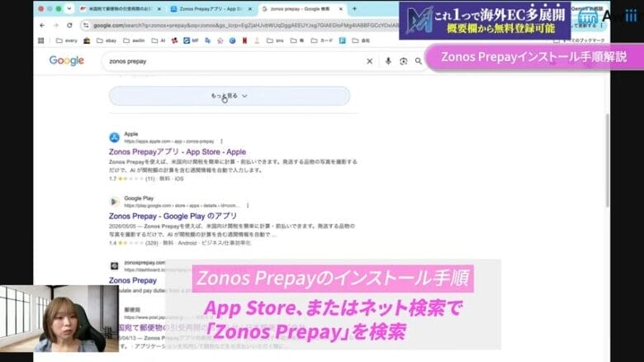The height and width of the screenshot is (362, 644).
Task: Open the カード bookmarks folder
Action: 322,40
